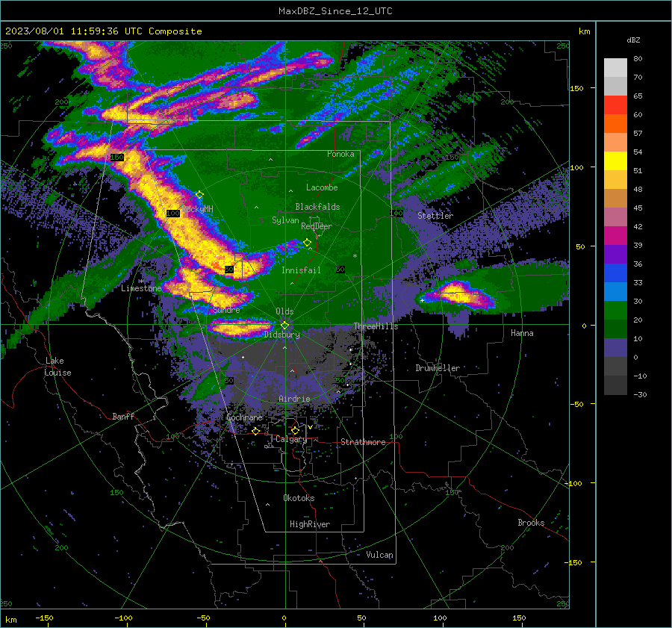This screenshot has width=672, height=628.
Task: Select the pink 42-45 dBZ legend swatch
Action: (615, 217)
